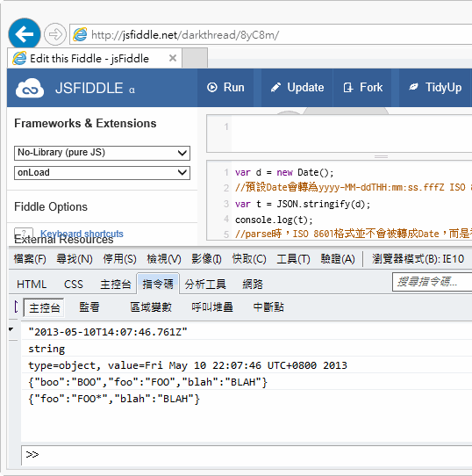Switch to the upper 主控台 tab

116,285
